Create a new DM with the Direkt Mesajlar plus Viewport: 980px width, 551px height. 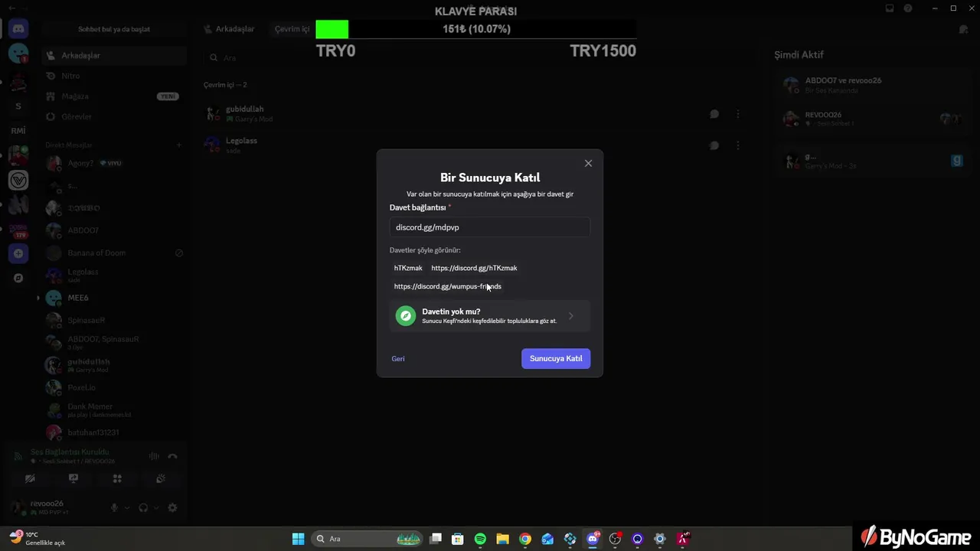179,145
